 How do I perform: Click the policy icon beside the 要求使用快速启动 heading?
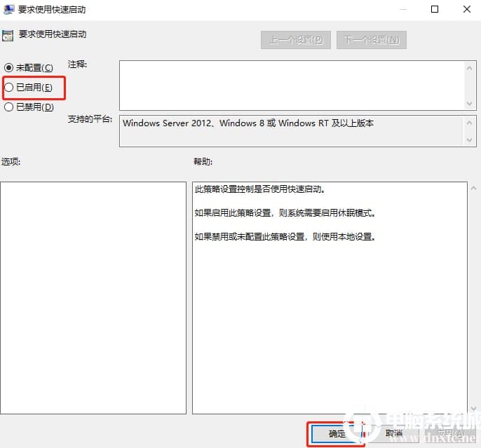8,35
